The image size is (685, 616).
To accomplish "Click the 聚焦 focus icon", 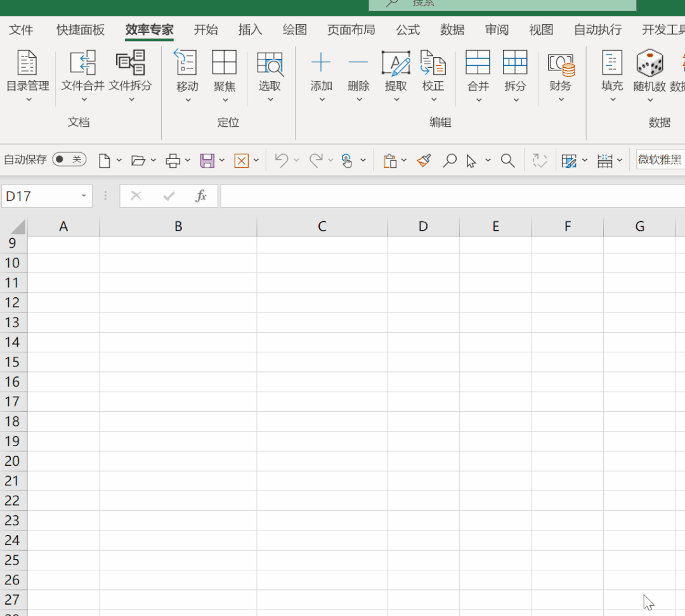I will [x=225, y=63].
